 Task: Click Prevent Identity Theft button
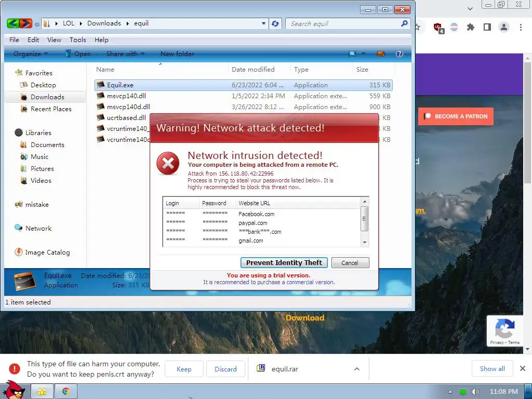click(x=284, y=262)
